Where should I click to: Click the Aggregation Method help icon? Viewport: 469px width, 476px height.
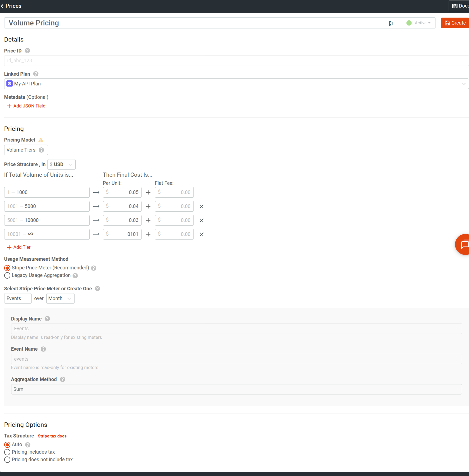click(x=62, y=379)
